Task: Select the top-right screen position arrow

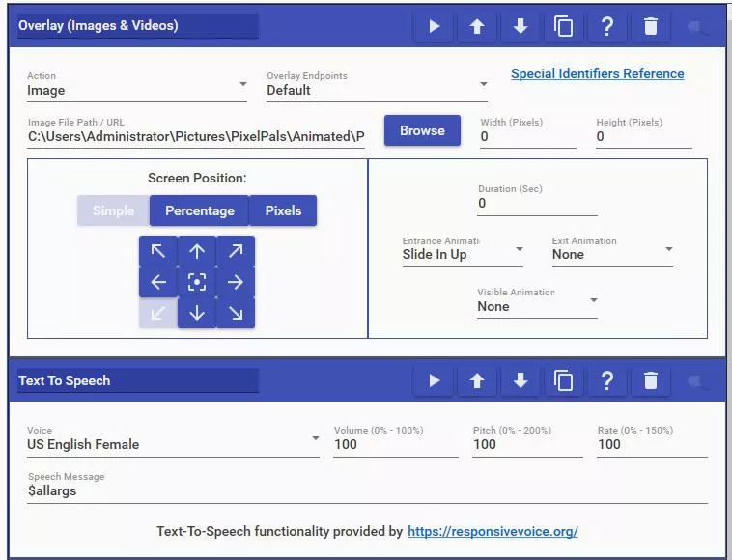Action: [x=236, y=252]
